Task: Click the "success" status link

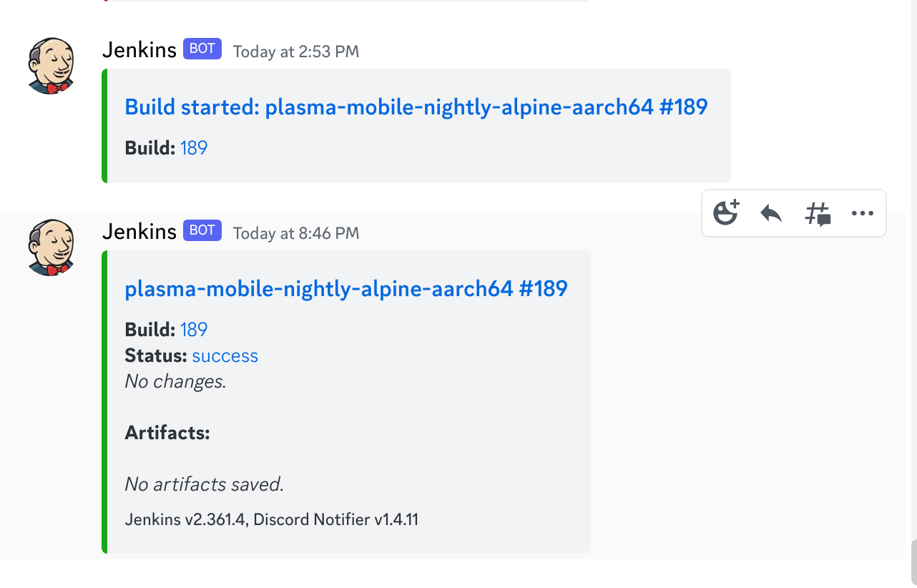Action: click(x=225, y=356)
